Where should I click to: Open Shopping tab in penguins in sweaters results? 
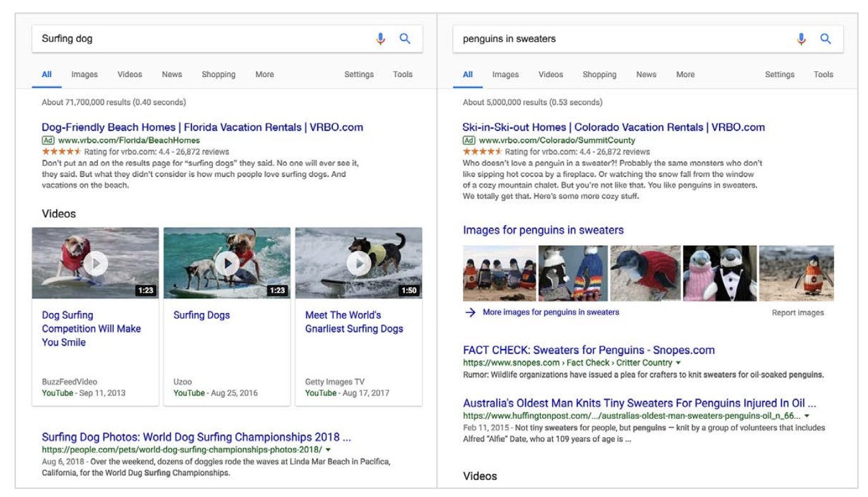(600, 75)
